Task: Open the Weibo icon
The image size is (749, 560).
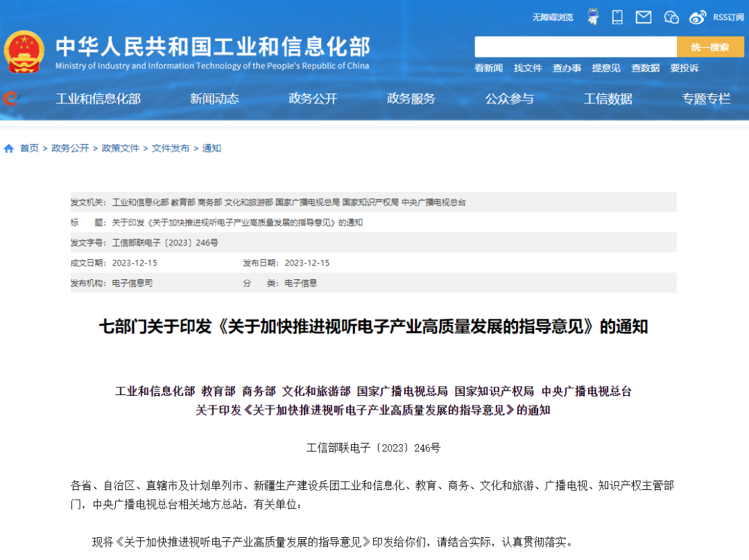Action: point(698,17)
